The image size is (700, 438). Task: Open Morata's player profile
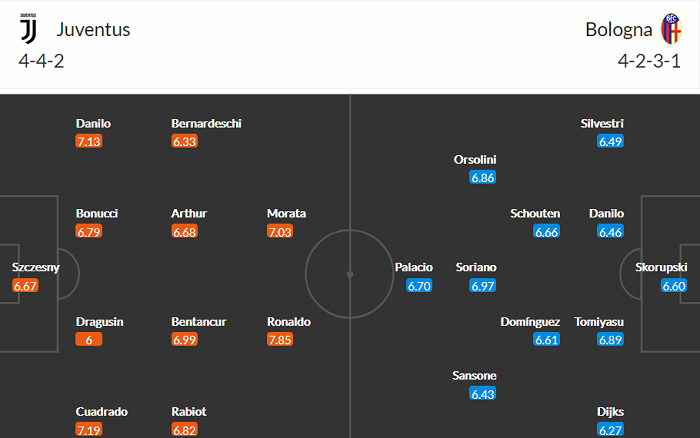coord(286,213)
